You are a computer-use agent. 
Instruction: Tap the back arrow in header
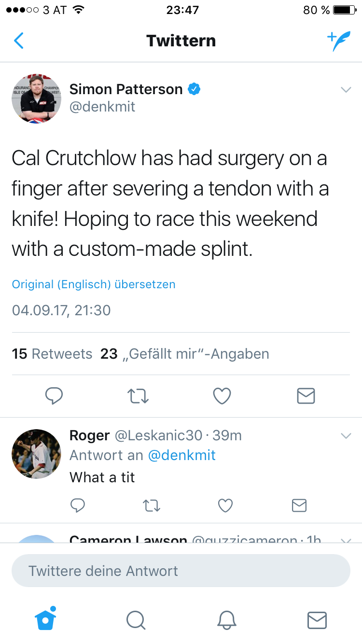[19, 41]
